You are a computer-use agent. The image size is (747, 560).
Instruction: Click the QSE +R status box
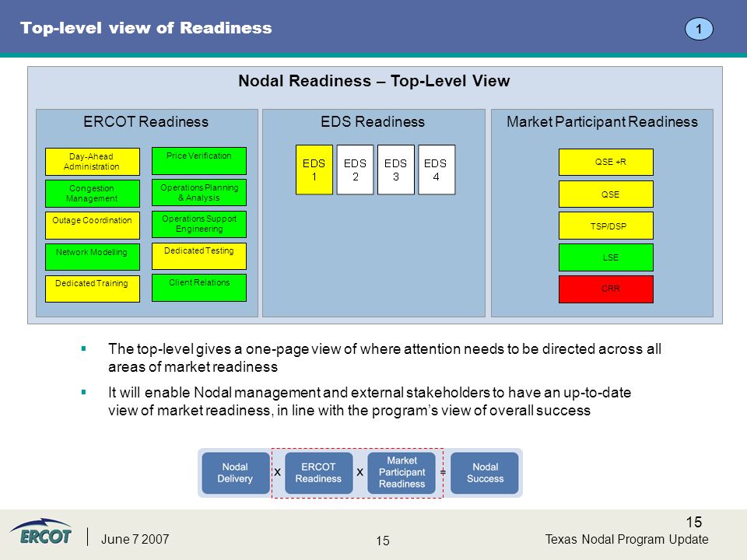tap(606, 162)
